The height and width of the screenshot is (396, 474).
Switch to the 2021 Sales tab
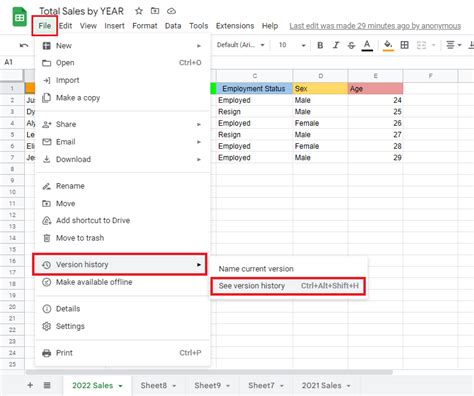[x=322, y=386]
